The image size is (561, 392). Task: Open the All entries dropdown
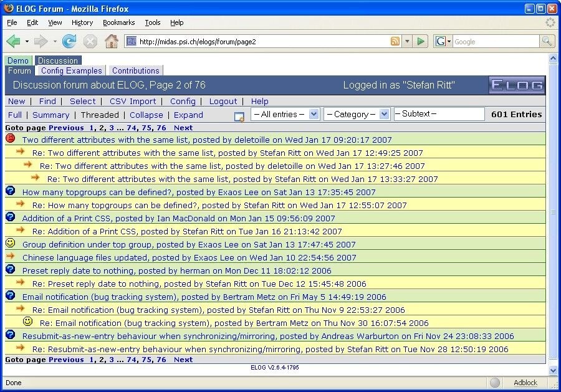285,114
